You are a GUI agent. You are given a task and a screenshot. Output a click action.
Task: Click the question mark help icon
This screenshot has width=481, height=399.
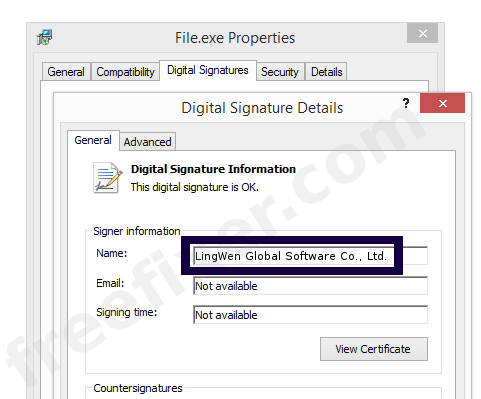click(406, 103)
